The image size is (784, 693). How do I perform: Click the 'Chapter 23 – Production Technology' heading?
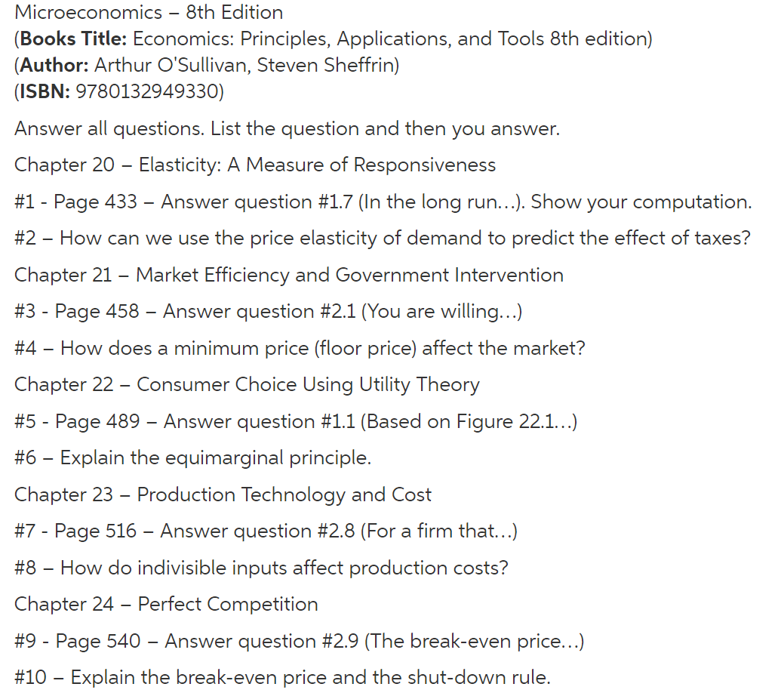(x=223, y=495)
